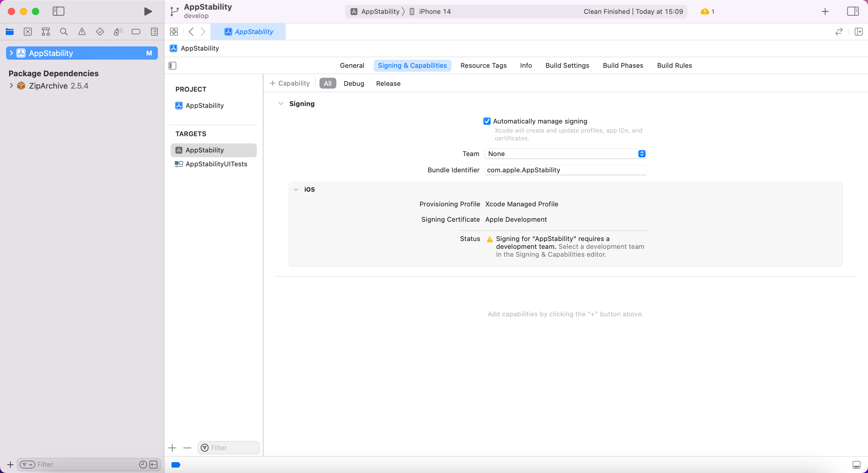Screen dimensions: 868x473
Task: Select the Signing & Capabilities tab
Action: (x=412, y=65)
